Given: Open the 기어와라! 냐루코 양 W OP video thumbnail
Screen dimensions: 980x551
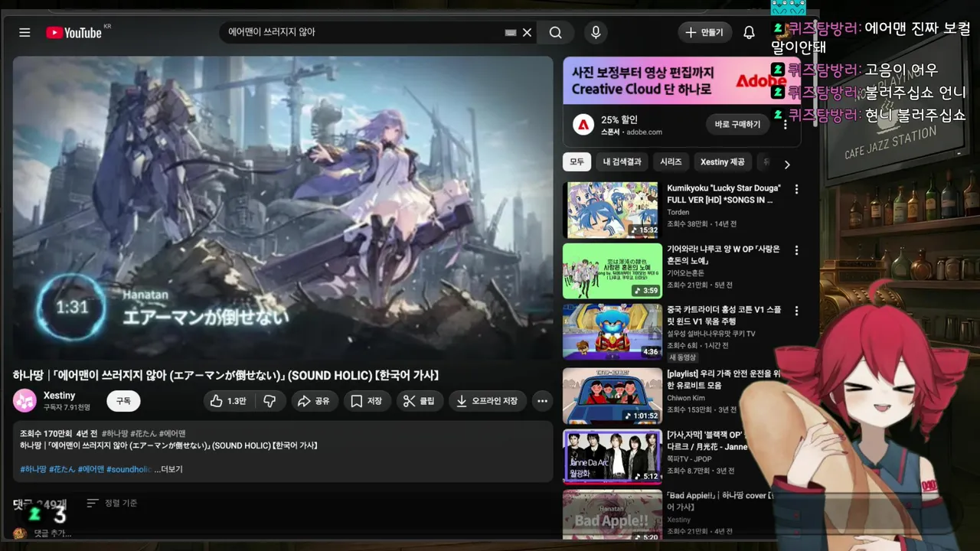Looking at the screenshot, I should tap(612, 271).
